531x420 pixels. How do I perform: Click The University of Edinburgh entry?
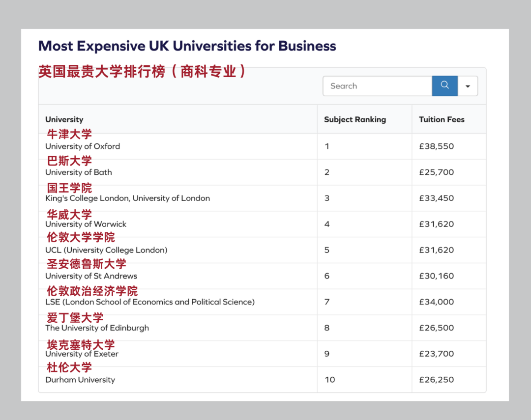pyautogui.click(x=97, y=328)
